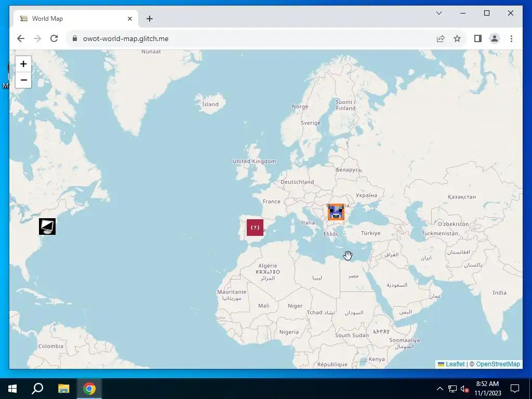Go forward in browser history
Viewport: 532px width, 399px height.
tap(37, 38)
